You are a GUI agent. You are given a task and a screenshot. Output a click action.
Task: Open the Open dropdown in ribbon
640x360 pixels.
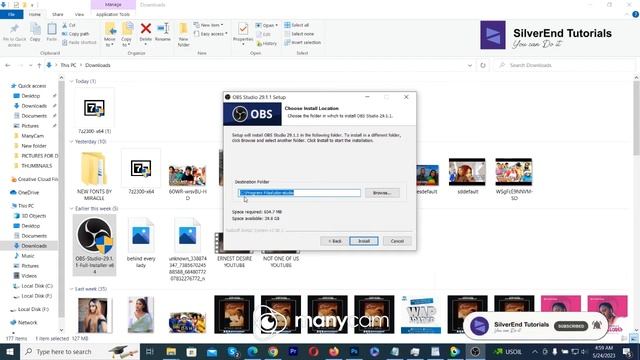point(267,25)
